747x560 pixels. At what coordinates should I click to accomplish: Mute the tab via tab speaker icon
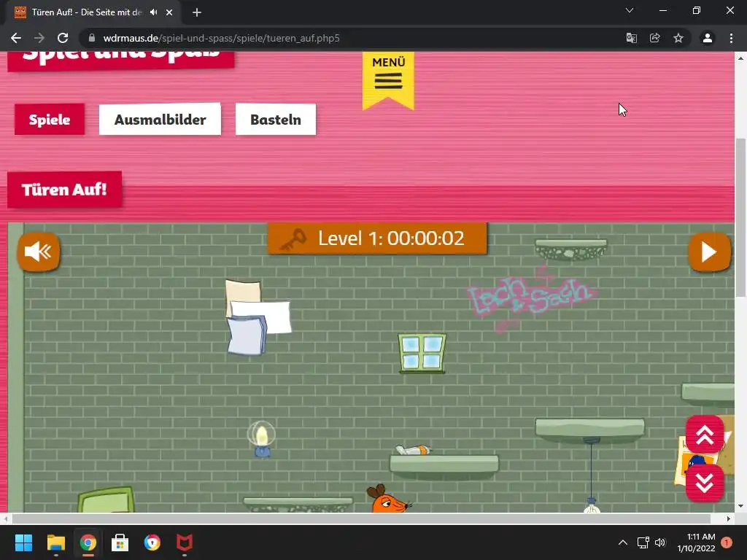[153, 12]
